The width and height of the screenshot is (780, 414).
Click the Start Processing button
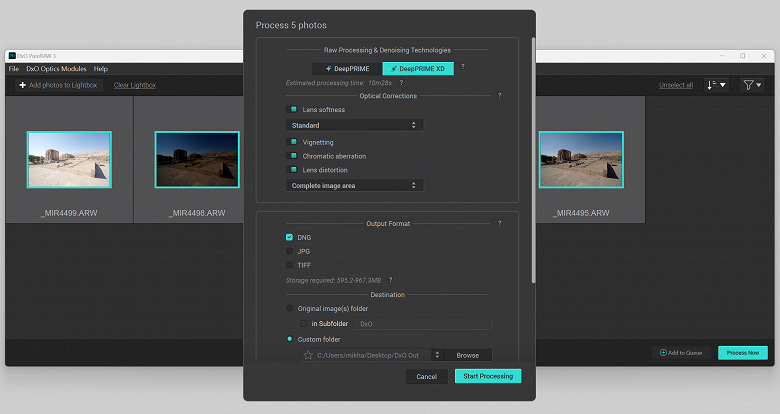point(488,376)
